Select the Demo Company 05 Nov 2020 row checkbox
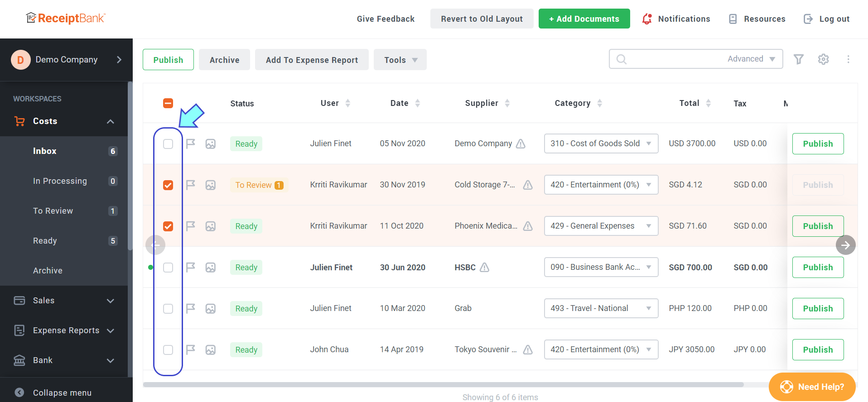 click(168, 144)
